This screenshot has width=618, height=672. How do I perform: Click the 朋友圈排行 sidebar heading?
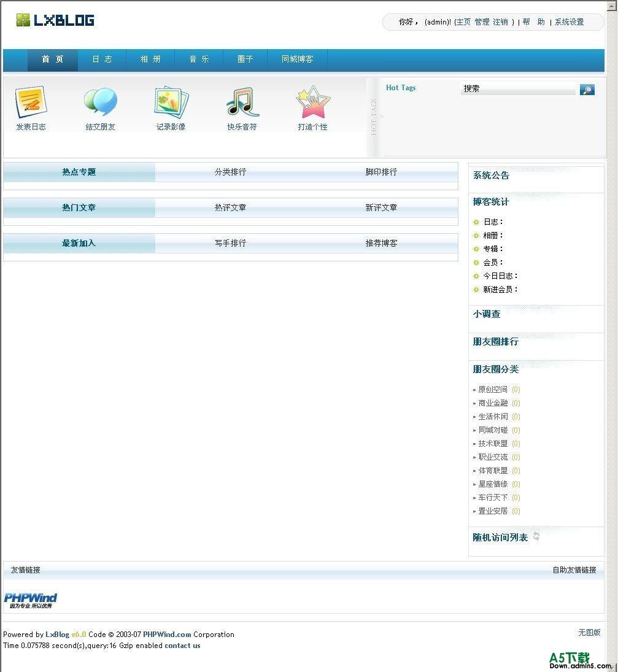click(496, 342)
